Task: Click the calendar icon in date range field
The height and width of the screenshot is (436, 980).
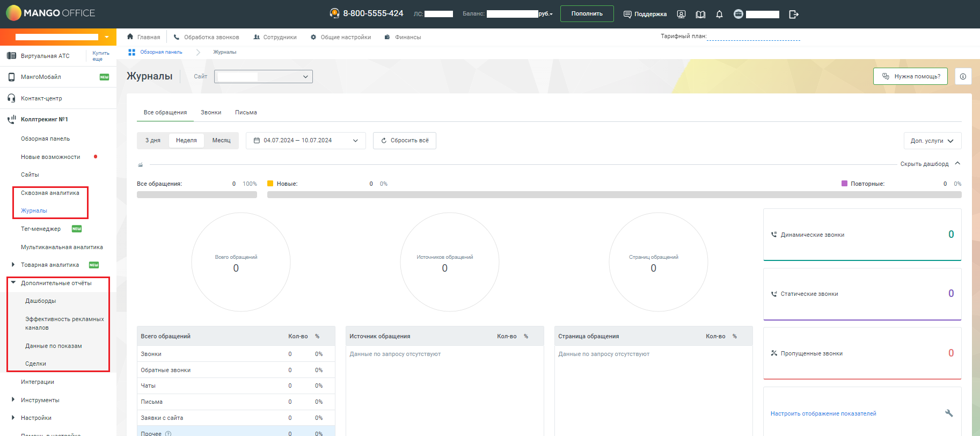Action: coord(257,141)
